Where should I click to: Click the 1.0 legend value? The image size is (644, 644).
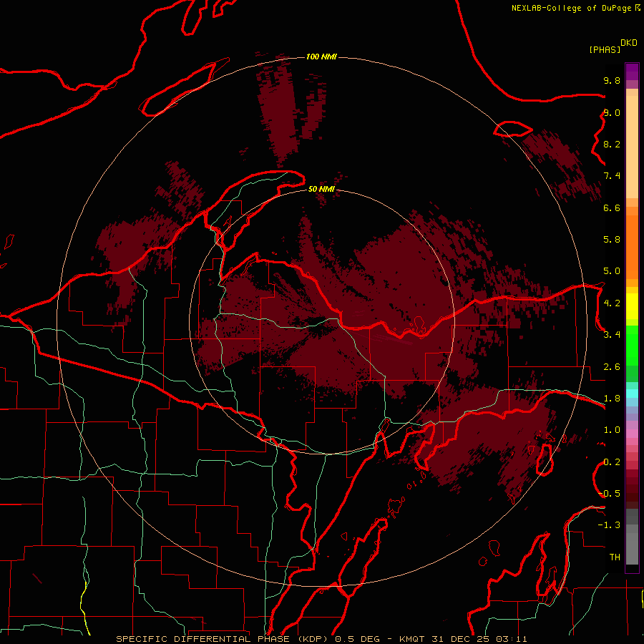click(x=612, y=430)
